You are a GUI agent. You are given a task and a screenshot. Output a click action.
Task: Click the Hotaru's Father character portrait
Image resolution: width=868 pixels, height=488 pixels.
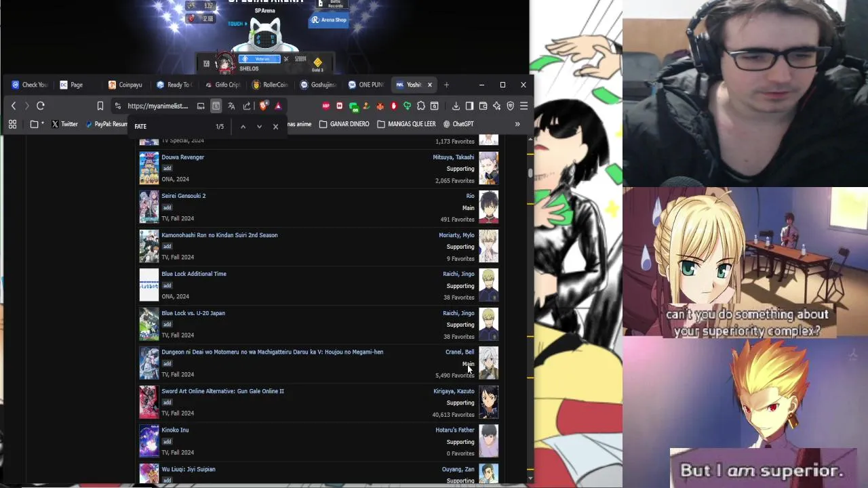pyautogui.click(x=488, y=441)
